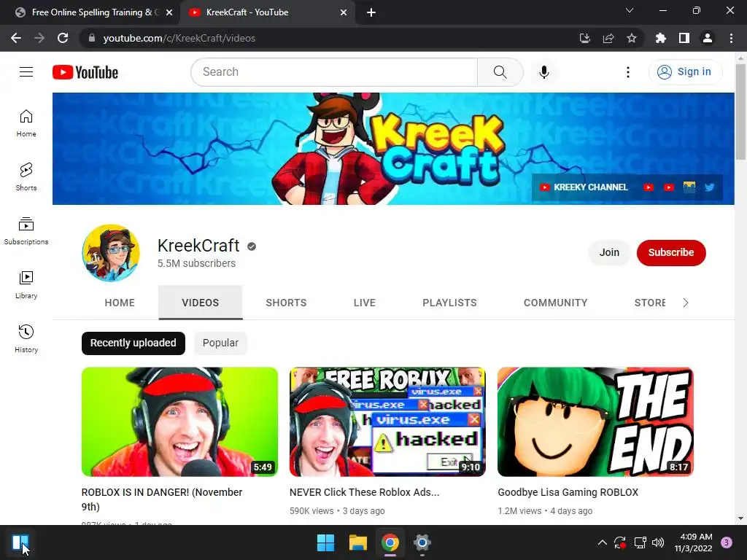Click install app icon in address bar

pos(584,38)
